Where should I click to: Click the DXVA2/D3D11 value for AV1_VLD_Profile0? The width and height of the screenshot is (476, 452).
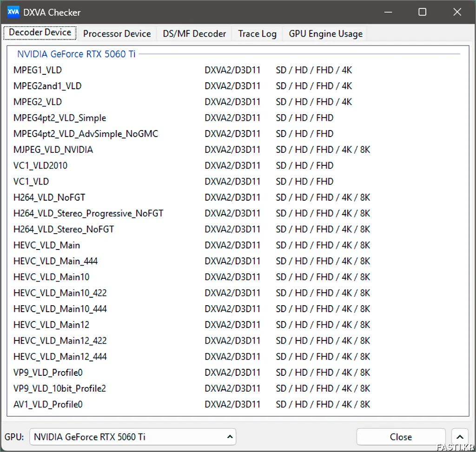pos(232,404)
